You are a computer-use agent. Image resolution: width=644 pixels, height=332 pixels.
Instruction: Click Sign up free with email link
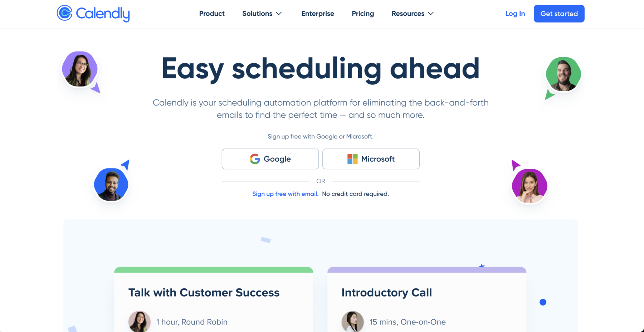coord(285,194)
